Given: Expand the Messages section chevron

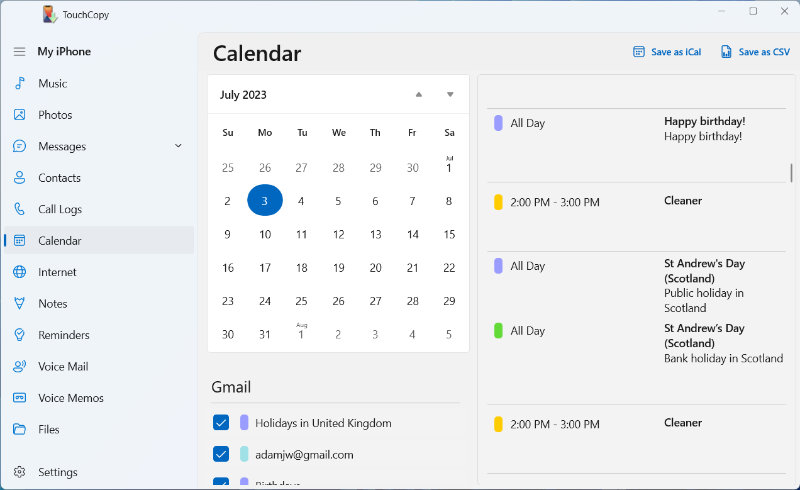Looking at the screenshot, I should 178,146.
